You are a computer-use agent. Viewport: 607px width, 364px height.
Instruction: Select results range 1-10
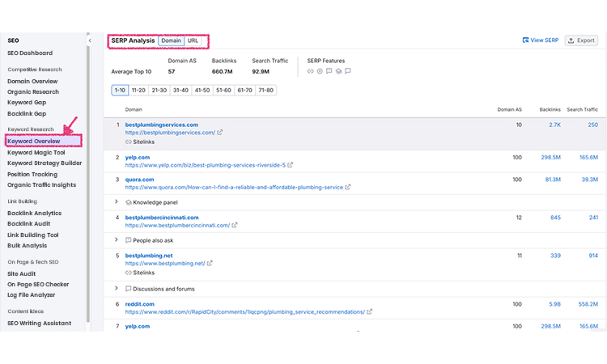point(120,90)
